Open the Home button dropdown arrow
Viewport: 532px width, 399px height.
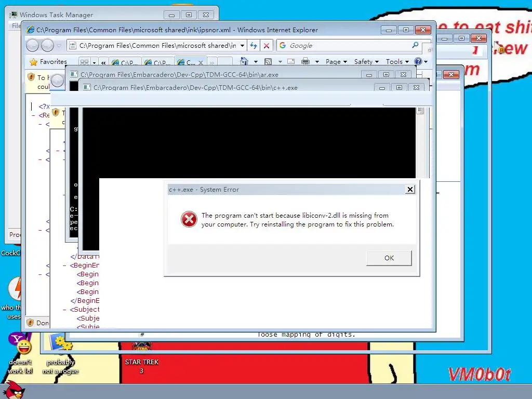(256, 62)
